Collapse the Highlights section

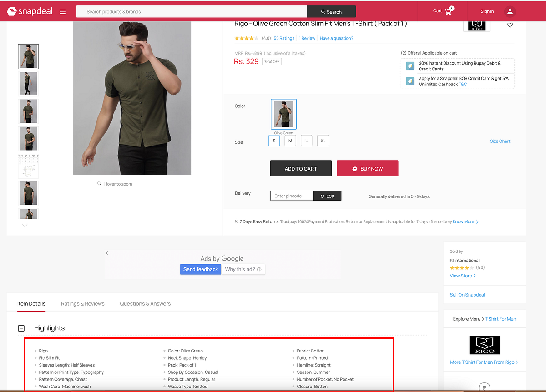[21, 328]
